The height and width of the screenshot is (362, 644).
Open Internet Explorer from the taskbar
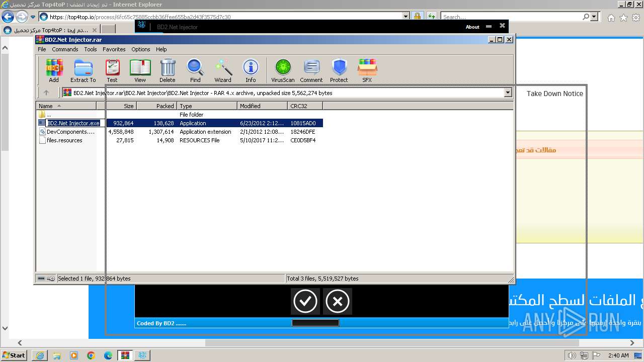tap(40, 355)
